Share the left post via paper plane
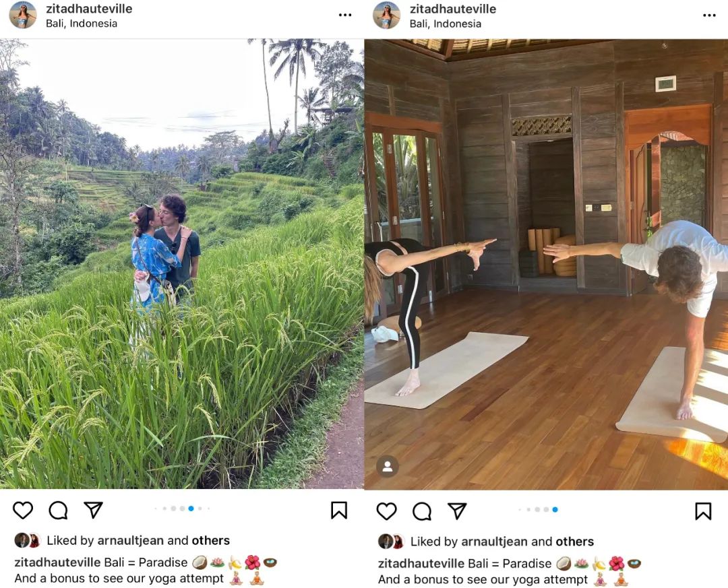This screenshot has width=728, height=588. tap(93, 510)
